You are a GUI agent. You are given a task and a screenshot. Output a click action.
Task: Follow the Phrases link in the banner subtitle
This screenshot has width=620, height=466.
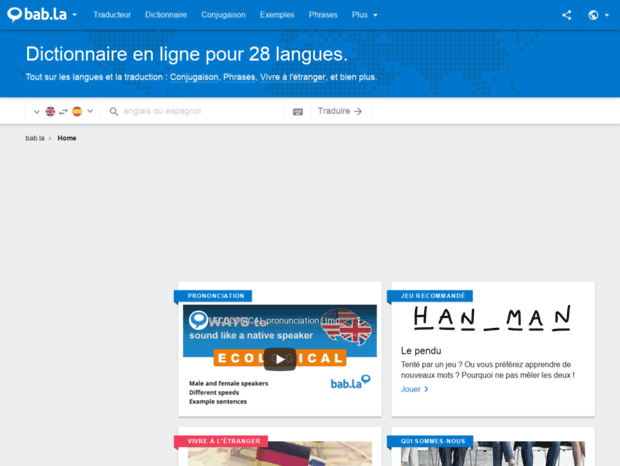pos(239,77)
